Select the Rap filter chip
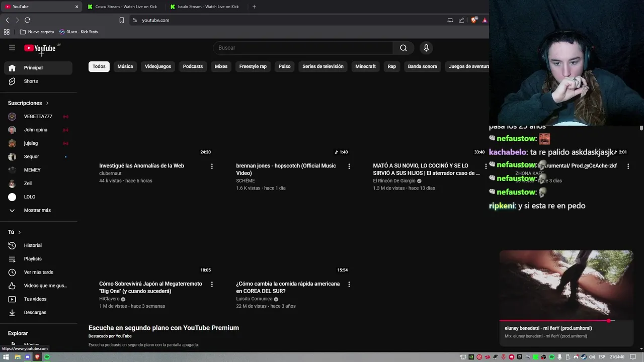Screen dimensions: 644x362 pyautogui.click(x=392, y=66)
